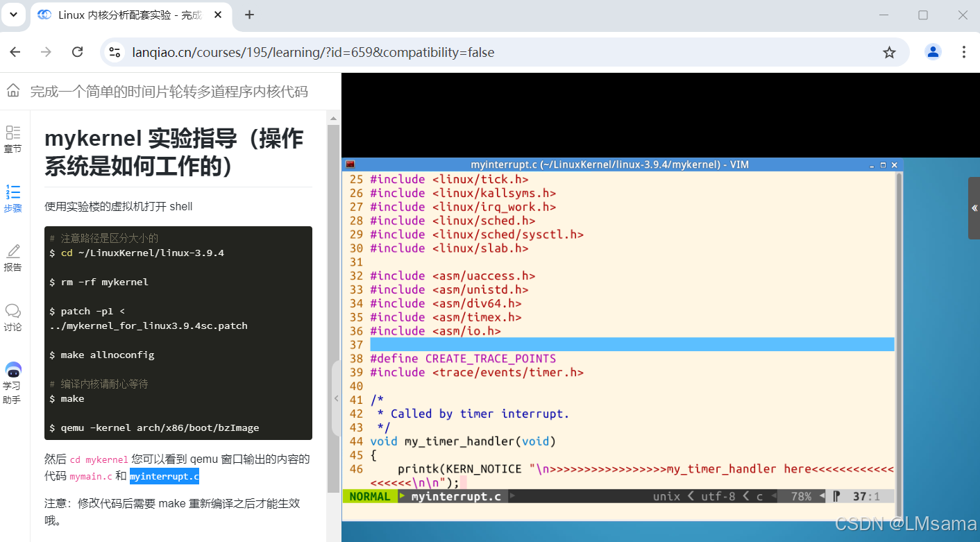Bookmark this page with the star
This screenshot has height=542, width=980.
889,52
